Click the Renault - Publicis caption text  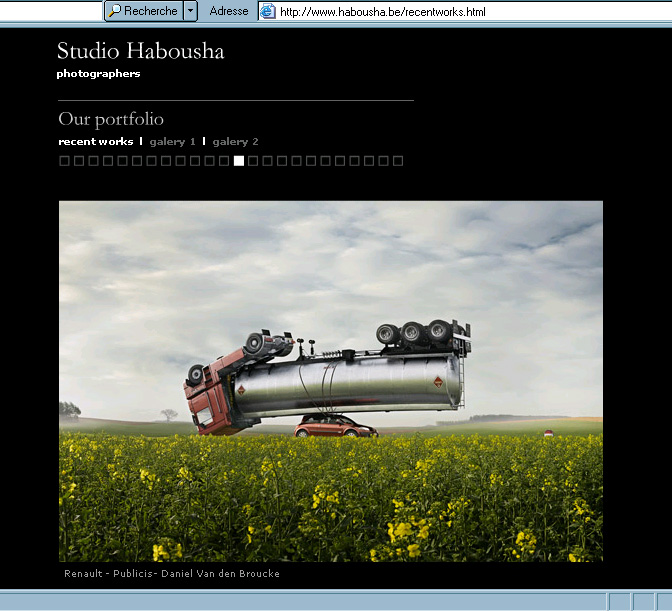tap(171, 574)
